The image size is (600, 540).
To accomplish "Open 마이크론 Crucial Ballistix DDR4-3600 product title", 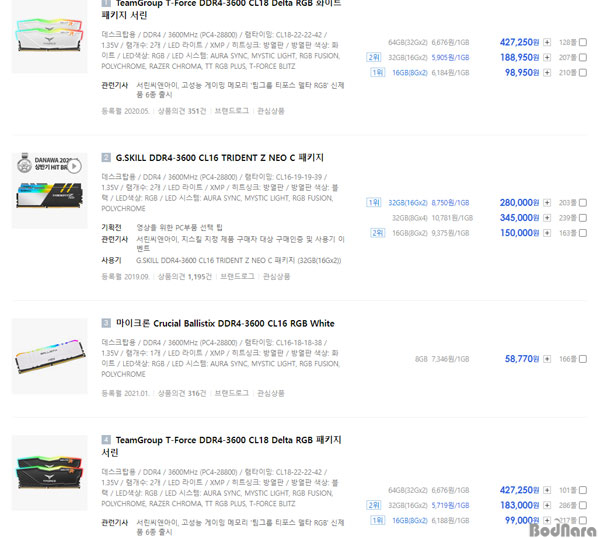I will point(225,323).
